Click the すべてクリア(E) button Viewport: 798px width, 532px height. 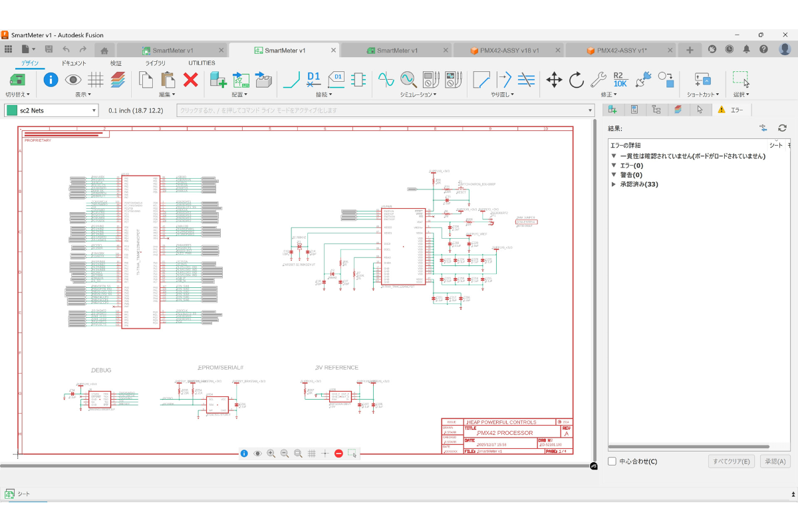coord(731,462)
